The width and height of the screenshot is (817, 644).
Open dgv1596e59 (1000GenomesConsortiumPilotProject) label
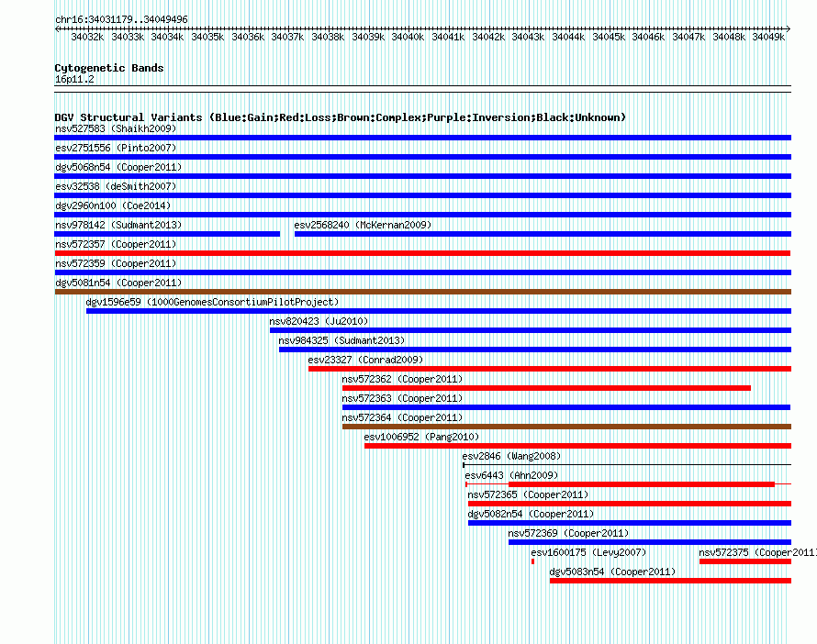[x=212, y=302]
